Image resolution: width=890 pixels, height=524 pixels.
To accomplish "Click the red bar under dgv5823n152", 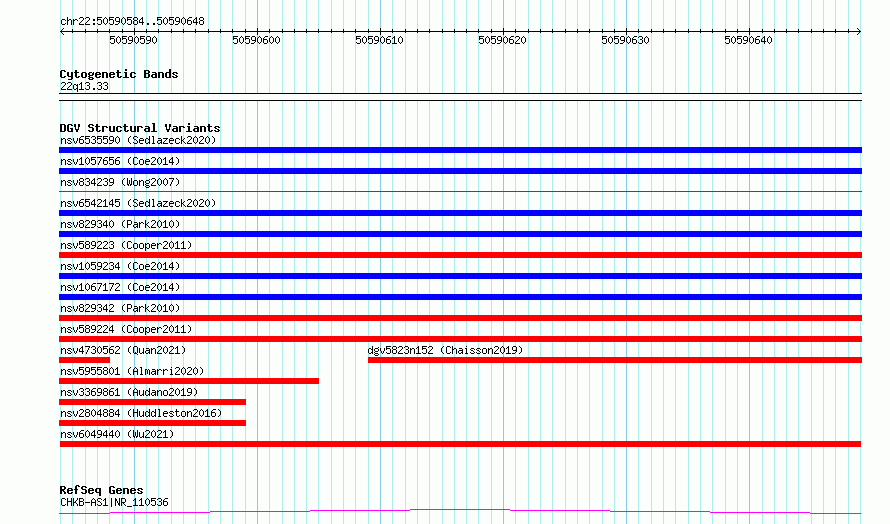I will [x=615, y=360].
